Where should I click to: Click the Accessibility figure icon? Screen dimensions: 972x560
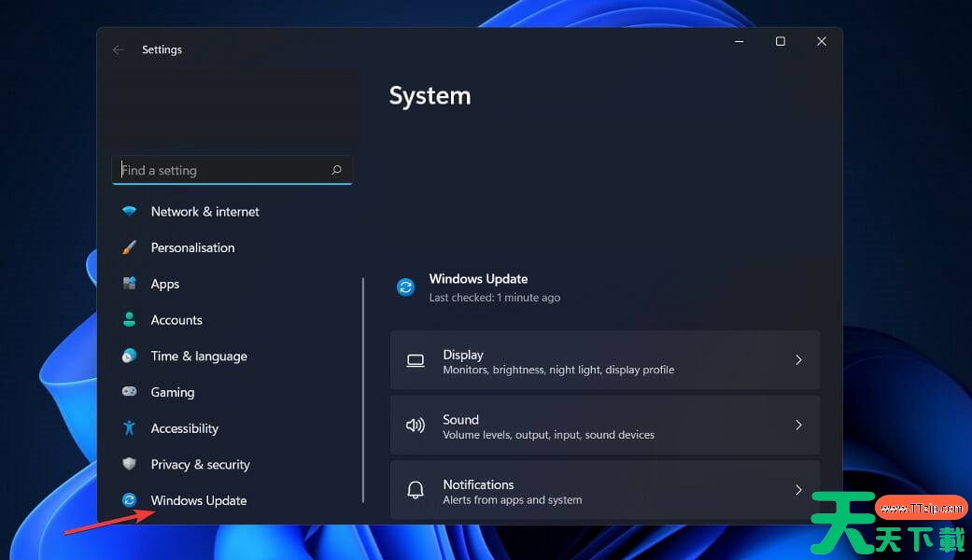pos(129,428)
